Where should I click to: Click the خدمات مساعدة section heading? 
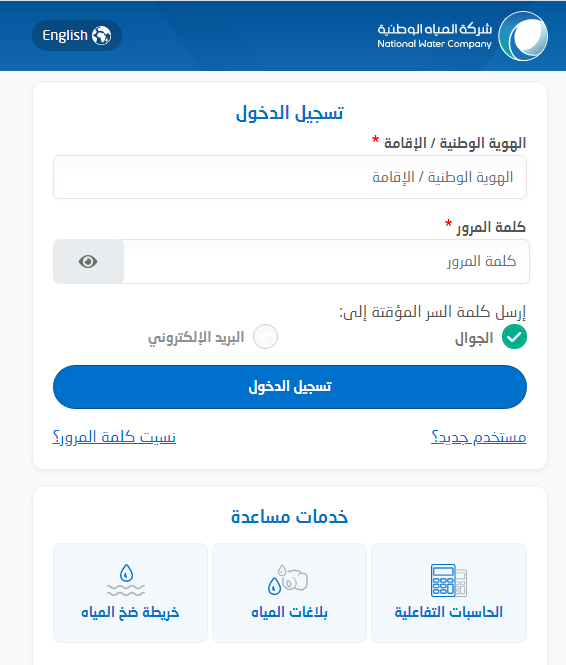coord(290,517)
